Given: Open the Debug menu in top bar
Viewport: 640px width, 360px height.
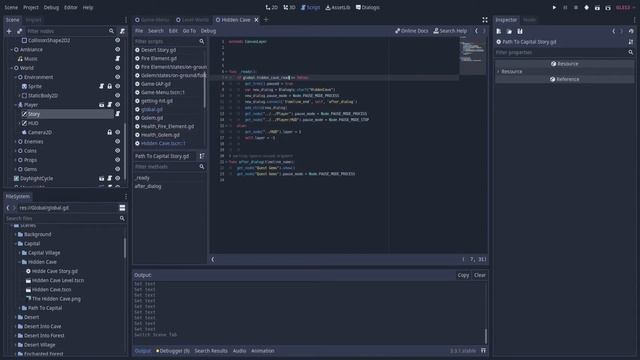Looking at the screenshot, I should point(51,7).
